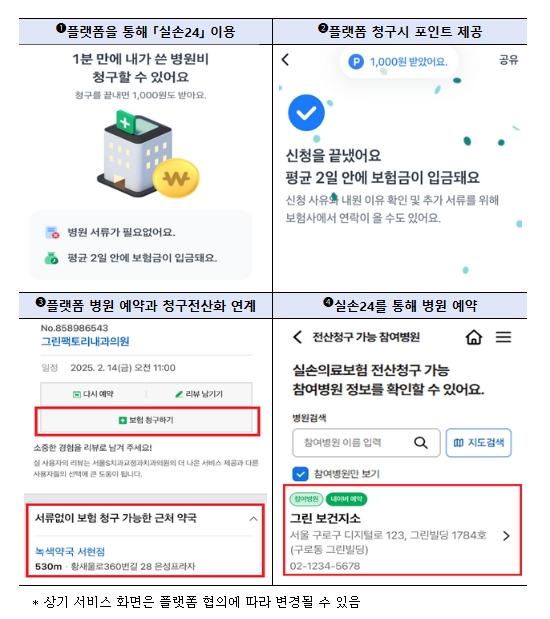Collapse the 서류없이 보험 청구 가능한 근처 약국 section
The width and height of the screenshot is (550, 619).
(253, 519)
